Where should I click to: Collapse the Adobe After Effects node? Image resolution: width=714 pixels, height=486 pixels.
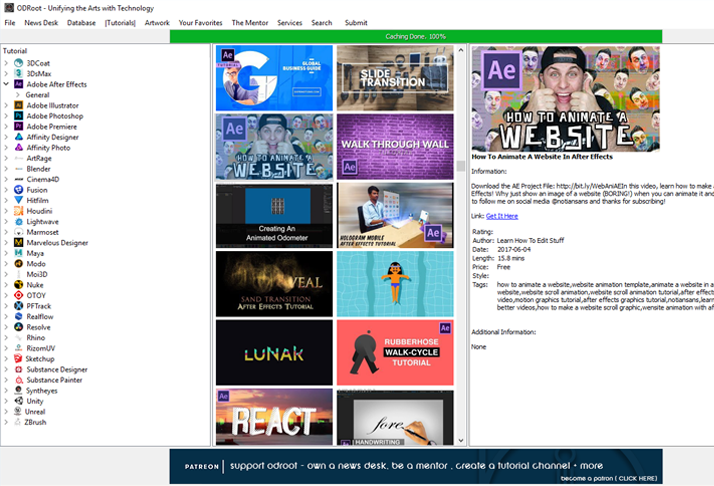tap(6, 85)
